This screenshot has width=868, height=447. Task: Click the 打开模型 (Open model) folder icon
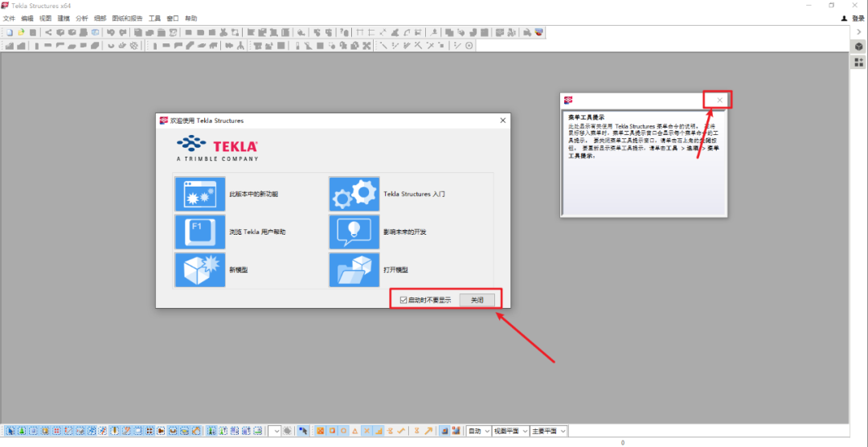pyautogui.click(x=354, y=270)
